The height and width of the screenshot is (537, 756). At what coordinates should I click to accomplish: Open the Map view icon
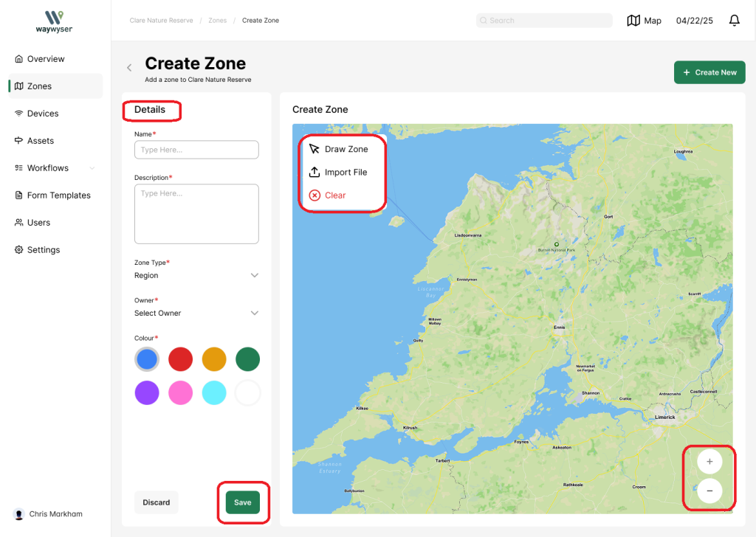tap(633, 21)
